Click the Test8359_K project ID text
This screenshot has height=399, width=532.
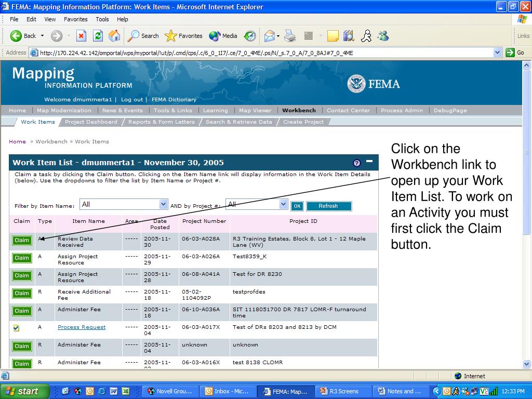click(250, 257)
